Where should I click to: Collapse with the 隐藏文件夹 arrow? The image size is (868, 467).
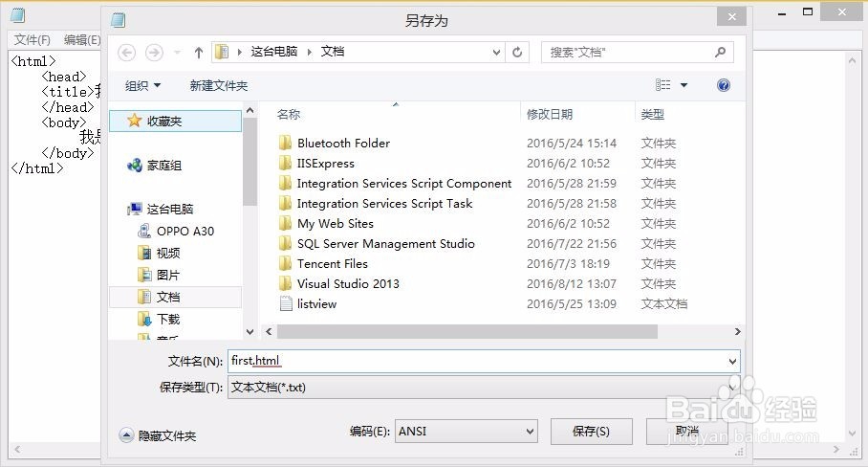click(126, 435)
